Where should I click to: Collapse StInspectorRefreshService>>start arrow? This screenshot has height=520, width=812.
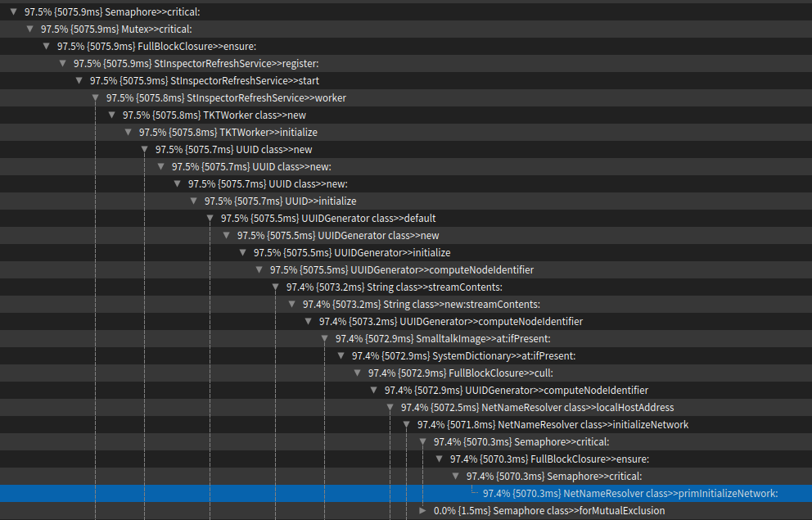[x=79, y=80]
